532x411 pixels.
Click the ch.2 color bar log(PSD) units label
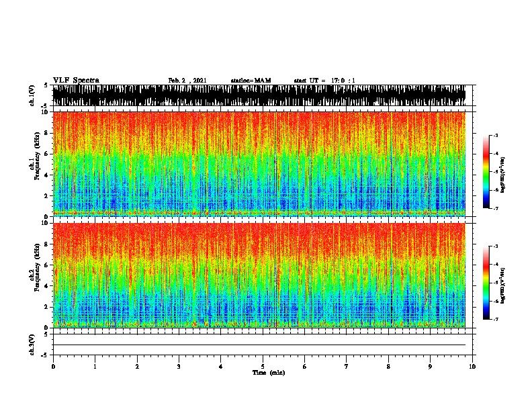pos(502,285)
